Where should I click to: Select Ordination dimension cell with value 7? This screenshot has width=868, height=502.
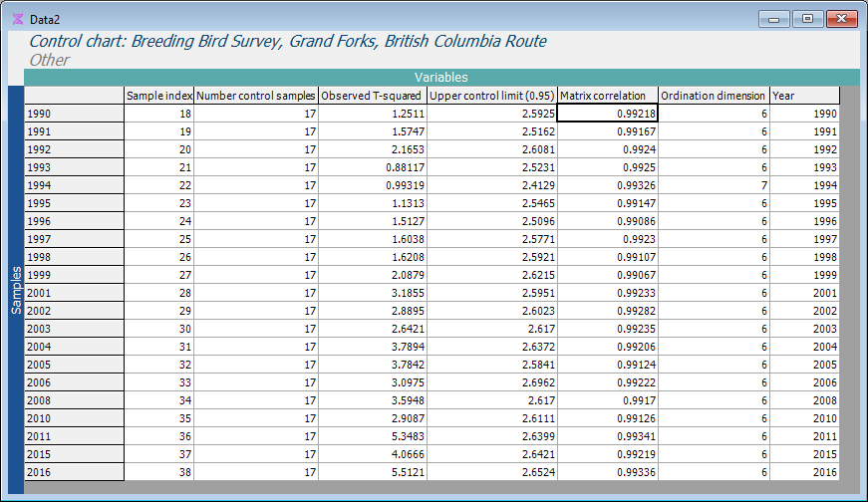[714, 185]
